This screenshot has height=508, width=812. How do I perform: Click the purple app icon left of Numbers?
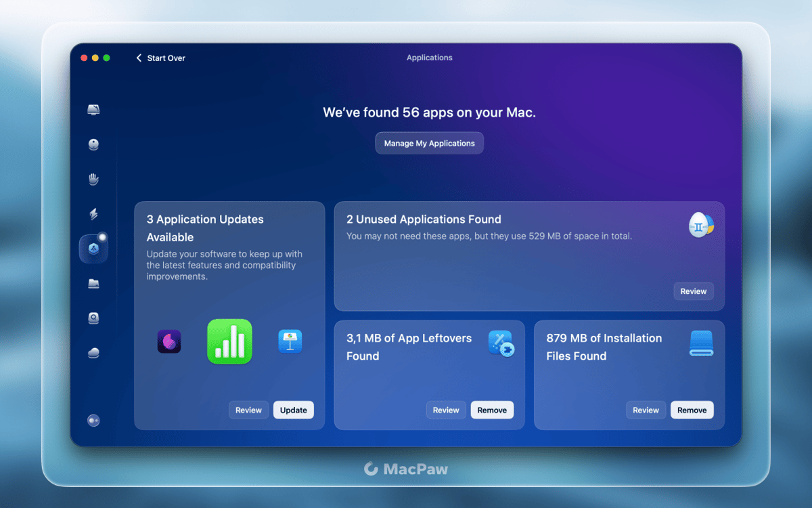point(169,341)
